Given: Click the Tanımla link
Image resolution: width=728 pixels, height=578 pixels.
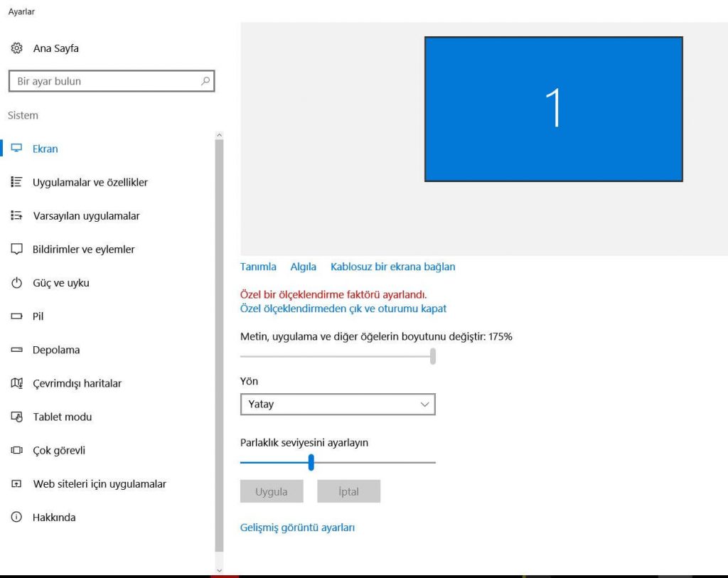Looking at the screenshot, I should pos(258,267).
